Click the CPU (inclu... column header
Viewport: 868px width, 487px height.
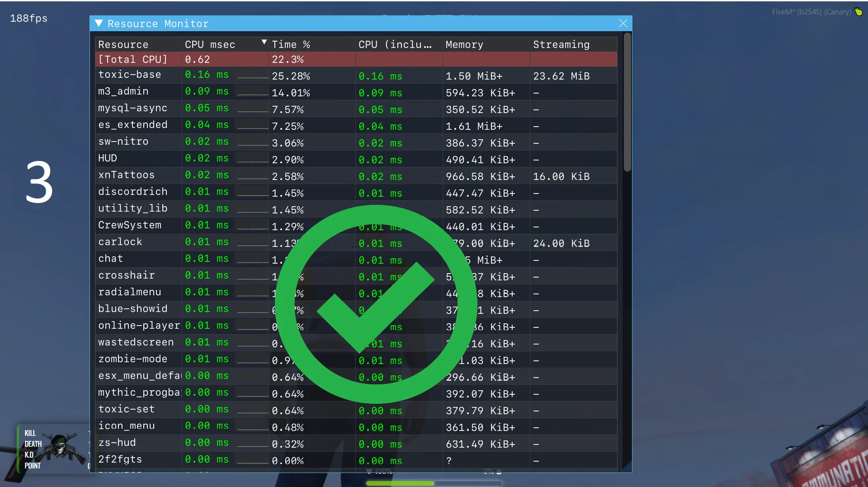(395, 44)
